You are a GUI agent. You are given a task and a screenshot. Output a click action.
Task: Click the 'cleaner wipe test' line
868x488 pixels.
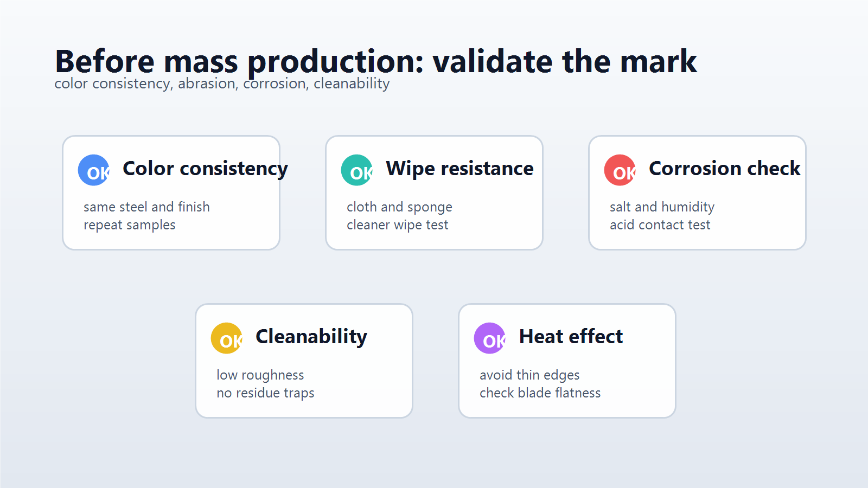(397, 225)
